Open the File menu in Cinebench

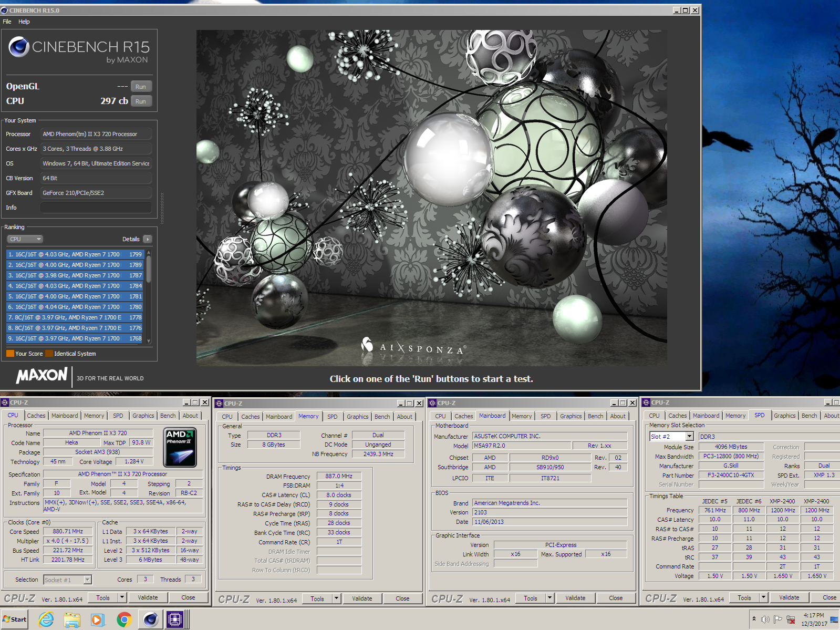coord(7,22)
